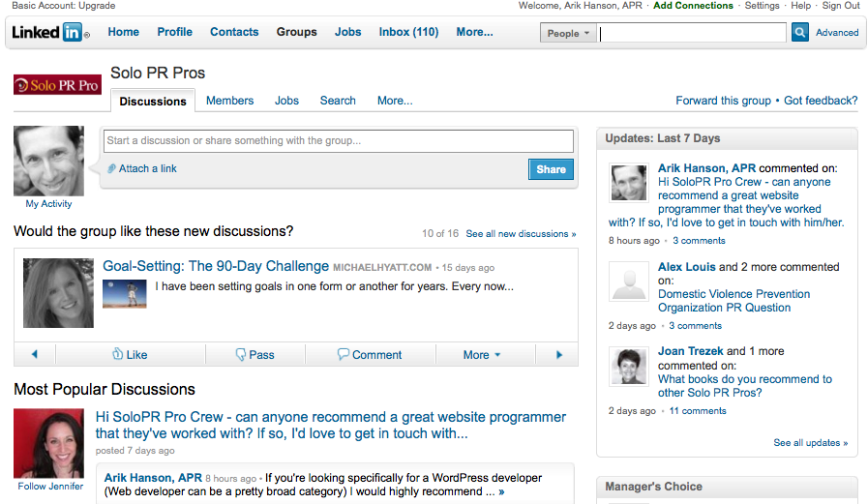The height and width of the screenshot is (504, 868).
Task: Click the LinkedIn logo
Action: [x=49, y=32]
